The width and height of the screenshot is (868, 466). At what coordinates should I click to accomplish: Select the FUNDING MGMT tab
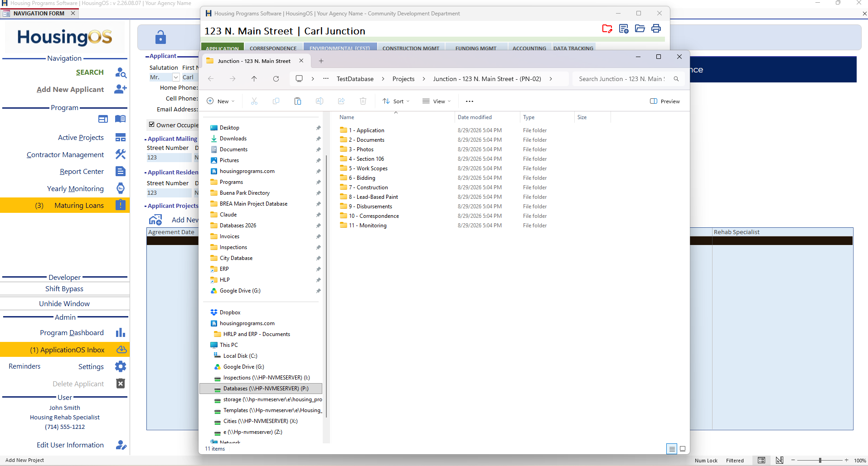tap(476, 48)
